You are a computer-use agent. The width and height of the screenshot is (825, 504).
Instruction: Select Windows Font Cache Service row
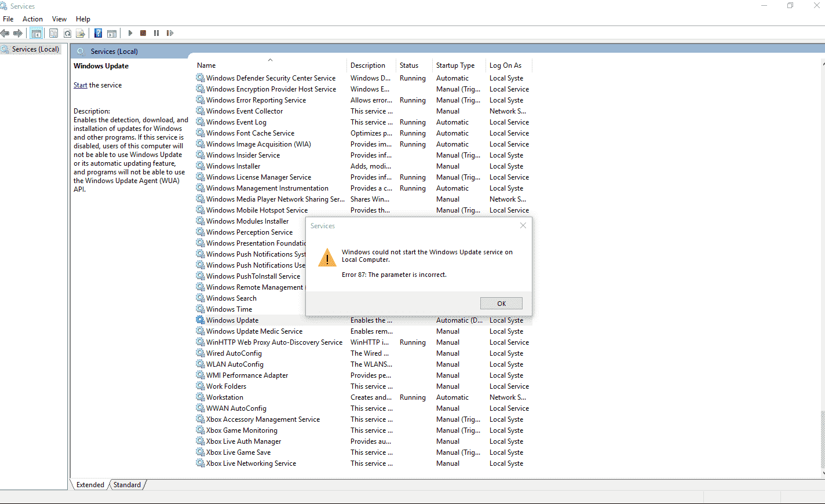click(363, 133)
